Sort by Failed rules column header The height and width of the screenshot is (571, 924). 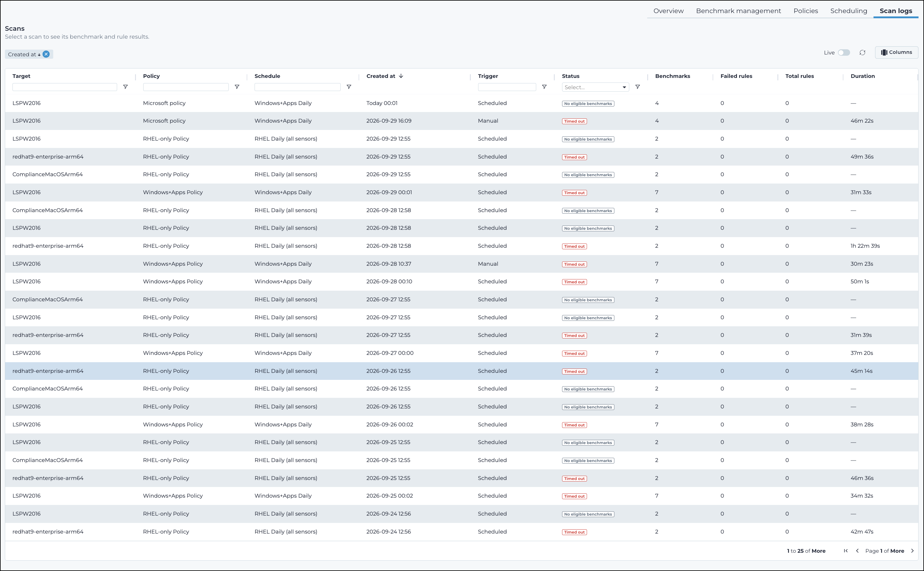736,76
